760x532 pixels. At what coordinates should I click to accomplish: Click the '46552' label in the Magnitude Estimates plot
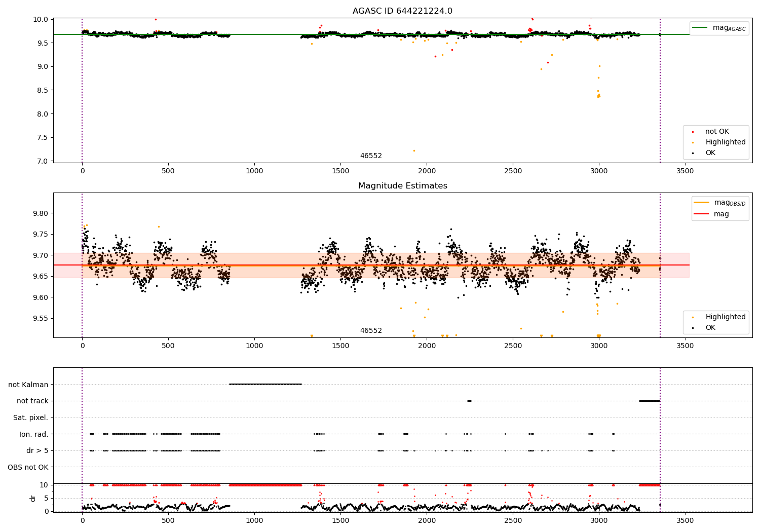tap(371, 331)
